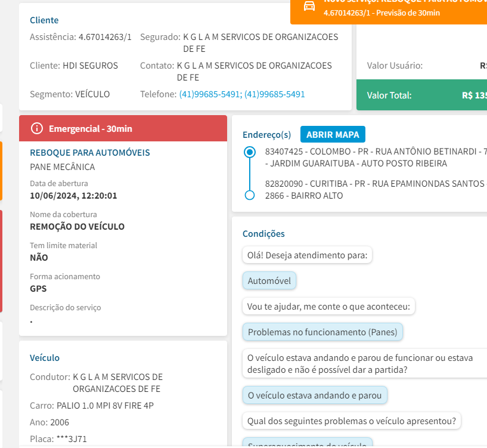This screenshot has height=448, width=487.
Task: Click Qual dos seguintes problemas question bubble
Action: (x=352, y=421)
